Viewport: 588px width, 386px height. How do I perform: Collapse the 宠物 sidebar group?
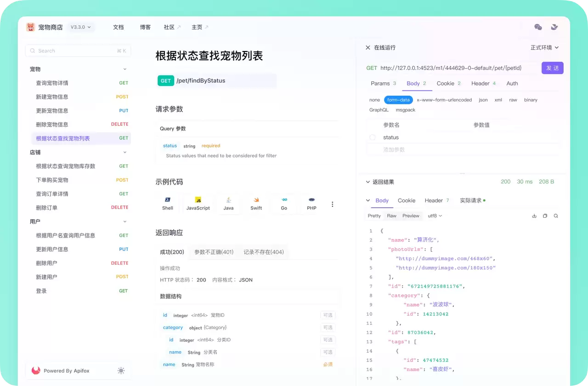coord(125,69)
